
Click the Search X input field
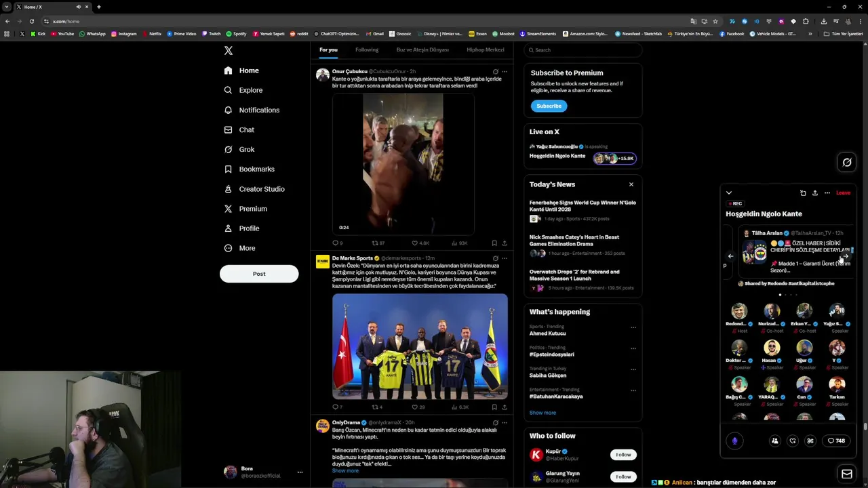coord(583,50)
